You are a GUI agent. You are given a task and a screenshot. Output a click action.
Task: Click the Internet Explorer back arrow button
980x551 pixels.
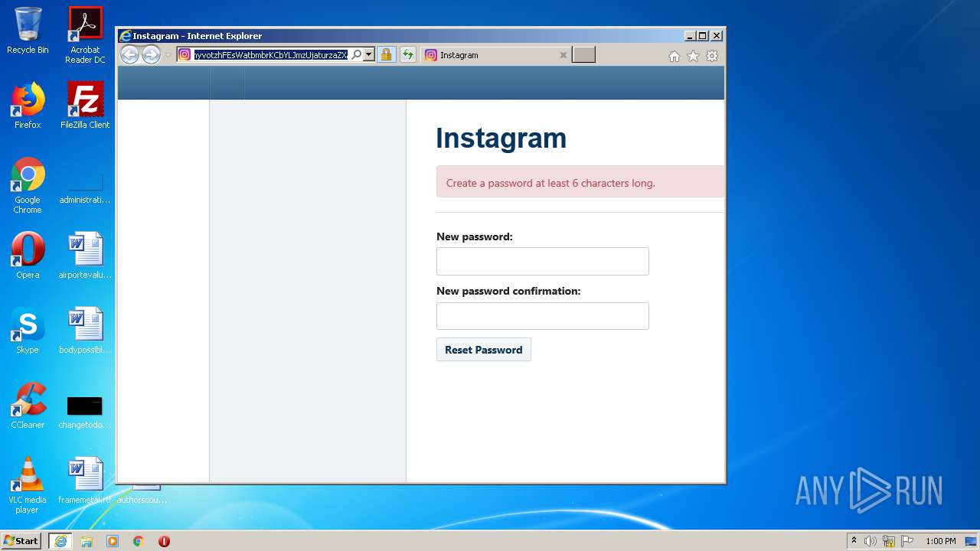click(130, 54)
